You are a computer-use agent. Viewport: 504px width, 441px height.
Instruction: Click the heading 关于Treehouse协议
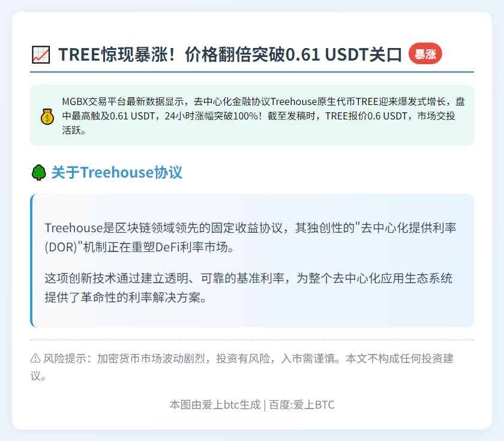(116, 173)
